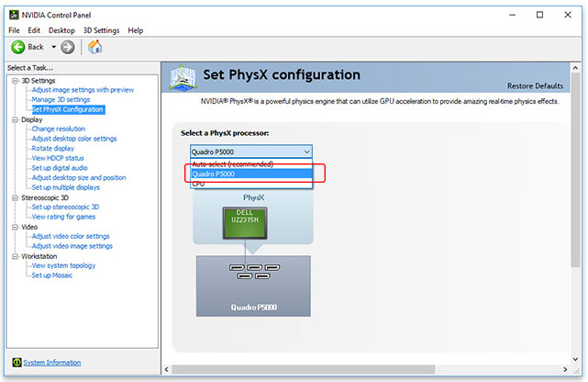
Task: Click the PhysX configuration header icon
Action: click(x=183, y=77)
